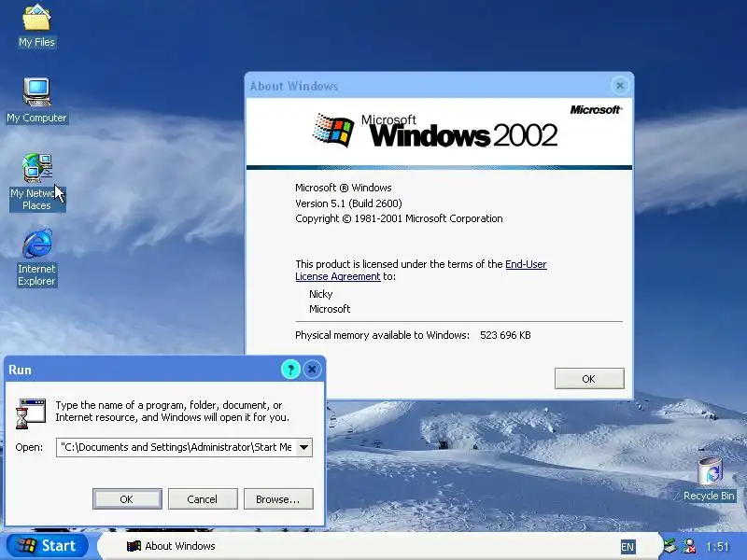The width and height of the screenshot is (747, 560).
Task: Click 'Physical memory available to Windows:' label
Action: pyautogui.click(x=382, y=335)
